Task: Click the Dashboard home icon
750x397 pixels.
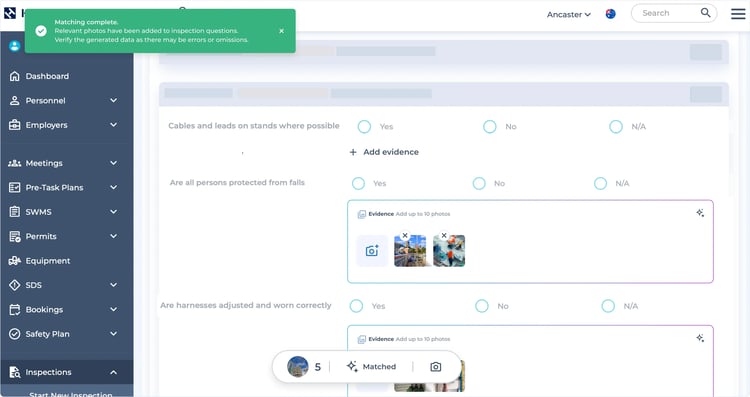Action: point(15,76)
